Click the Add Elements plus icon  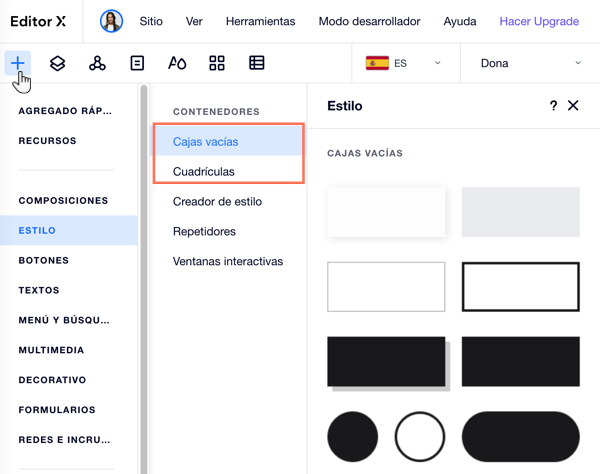(17, 63)
